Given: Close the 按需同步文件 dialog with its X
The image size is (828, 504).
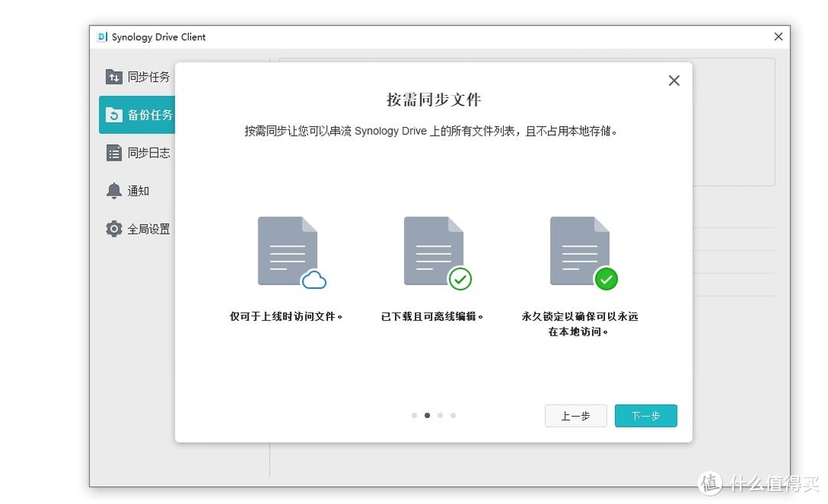Looking at the screenshot, I should [x=674, y=80].
